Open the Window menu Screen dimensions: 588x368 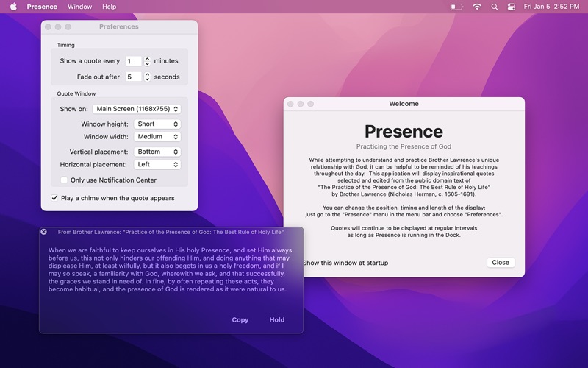click(x=79, y=7)
